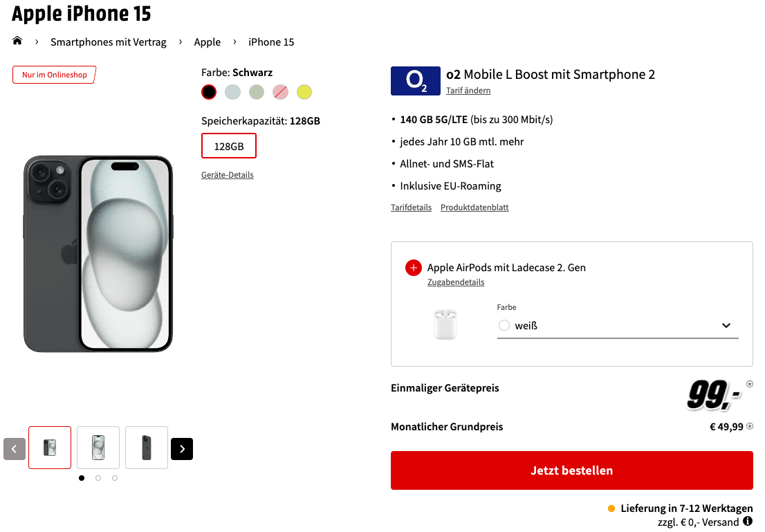Click Jetzt bestellen button
Image resolution: width=765 pixels, height=532 pixels.
click(572, 470)
